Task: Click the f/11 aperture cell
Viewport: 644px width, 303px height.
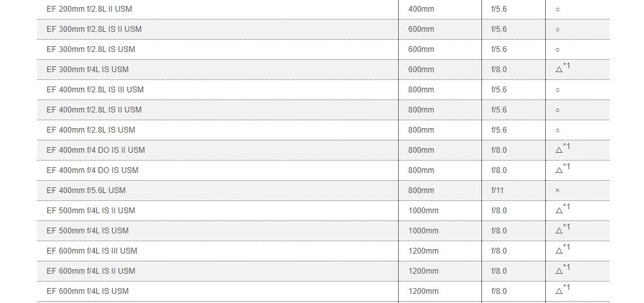Action: coord(498,191)
